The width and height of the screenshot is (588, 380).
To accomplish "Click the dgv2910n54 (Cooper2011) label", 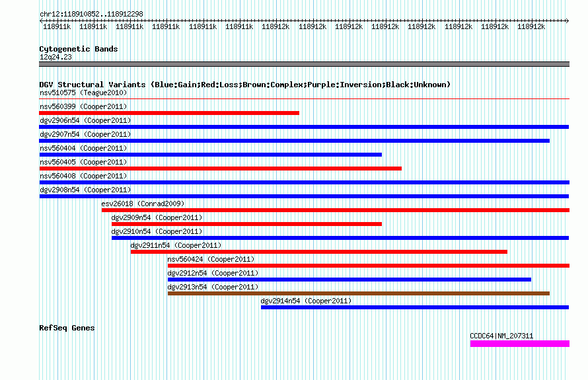I will [x=157, y=231].
